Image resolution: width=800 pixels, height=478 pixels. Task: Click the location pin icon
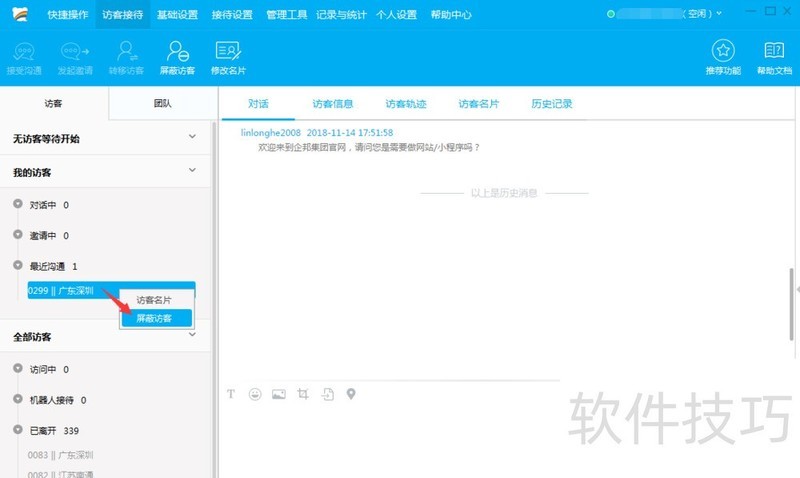click(351, 394)
